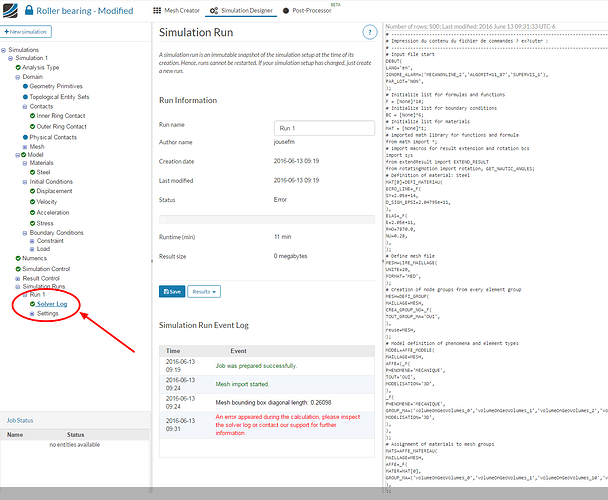The height and width of the screenshot is (500, 608).
Task: Open the Solver Log link
Action: point(52,304)
